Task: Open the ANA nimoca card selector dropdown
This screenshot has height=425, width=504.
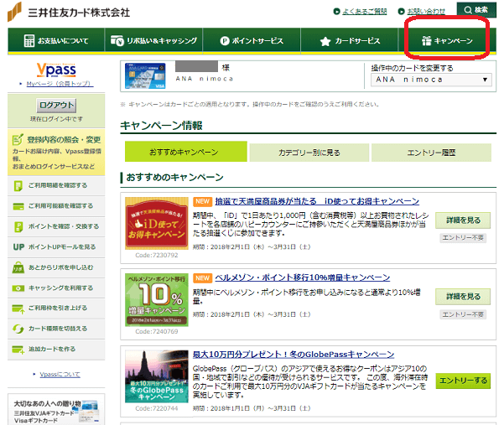Action: click(x=431, y=80)
